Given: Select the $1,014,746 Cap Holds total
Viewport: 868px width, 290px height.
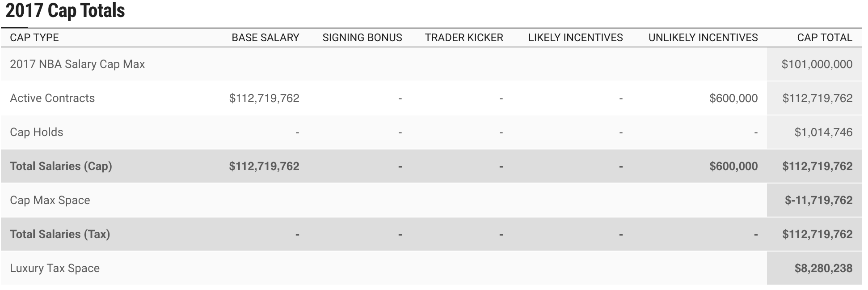Looking at the screenshot, I should [x=823, y=132].
